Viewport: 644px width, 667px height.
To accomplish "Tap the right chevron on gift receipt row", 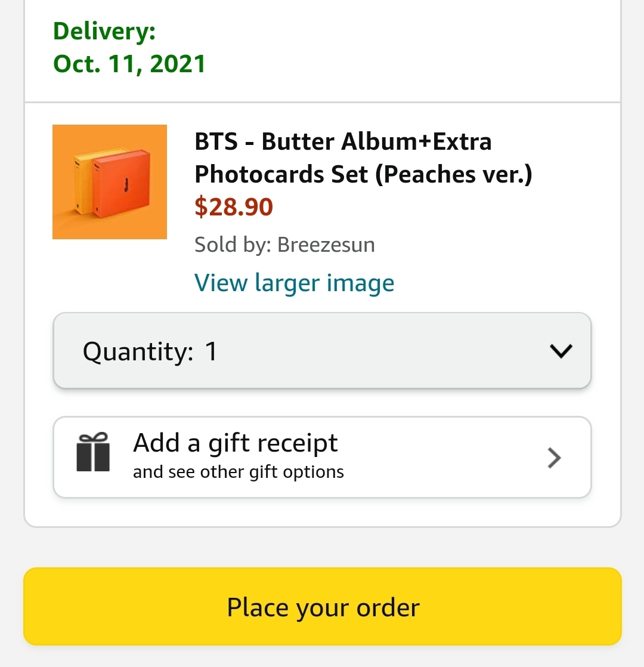I will (555, 458).
